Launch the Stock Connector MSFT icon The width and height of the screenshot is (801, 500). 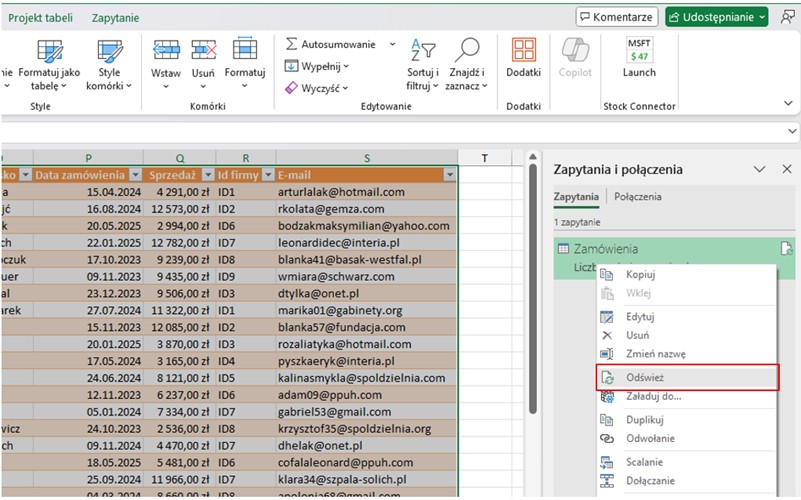point(639,50)
